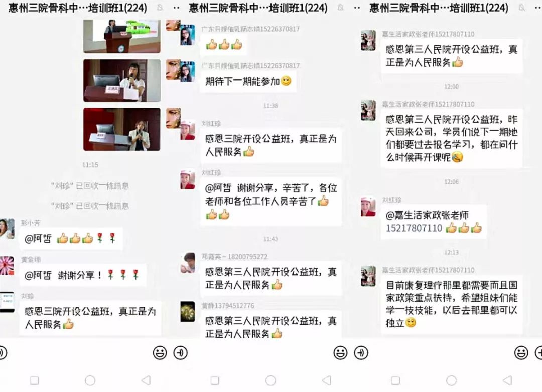
Task: Tap '@阿哲 谢谢分享！' message
Action: click(x=83, y=275)
